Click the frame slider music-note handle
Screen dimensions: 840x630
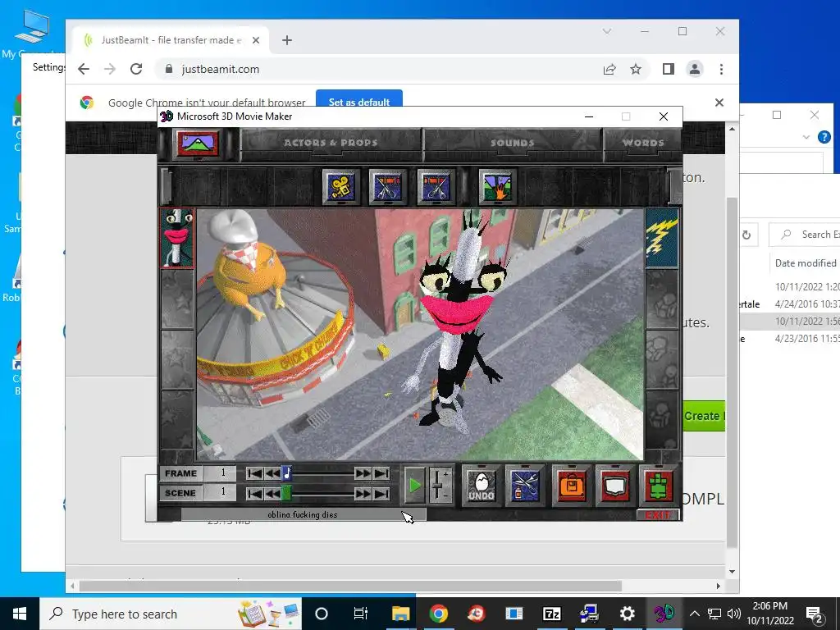(x=286, y=473)
